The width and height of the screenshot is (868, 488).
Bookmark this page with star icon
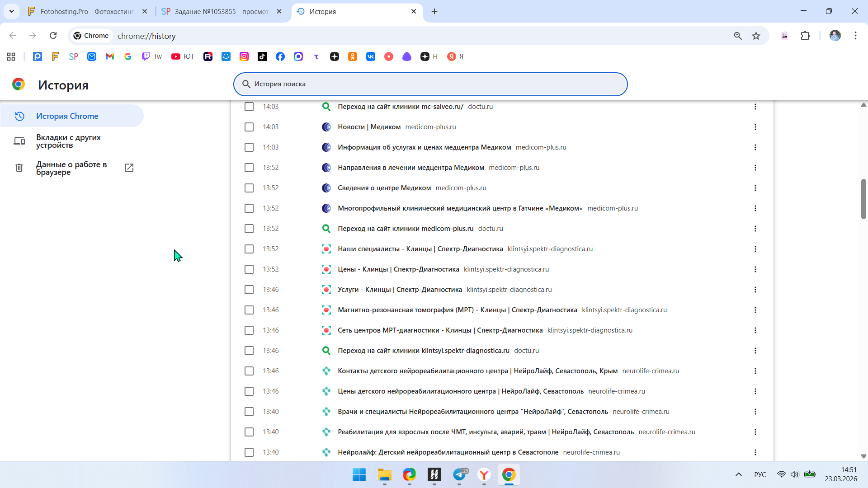tap(756, 36)
